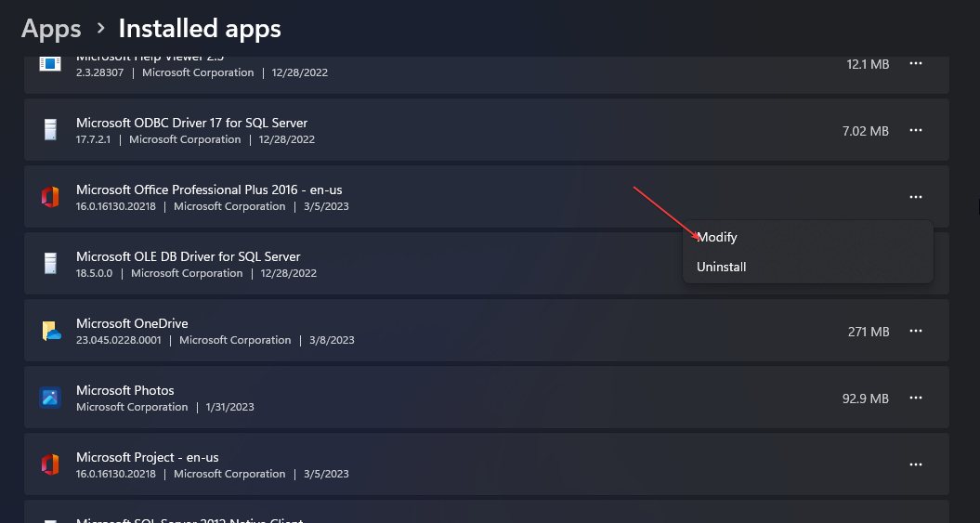Image resolution: width=980 pixels, height=523 pixels.
Task: Click the Microsoft Photos app icon
Action: tap(50, 398)
